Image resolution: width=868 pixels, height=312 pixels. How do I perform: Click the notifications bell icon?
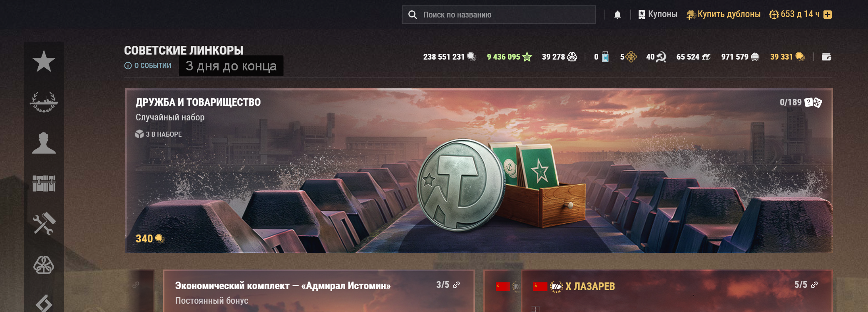[x=617, y=15]
